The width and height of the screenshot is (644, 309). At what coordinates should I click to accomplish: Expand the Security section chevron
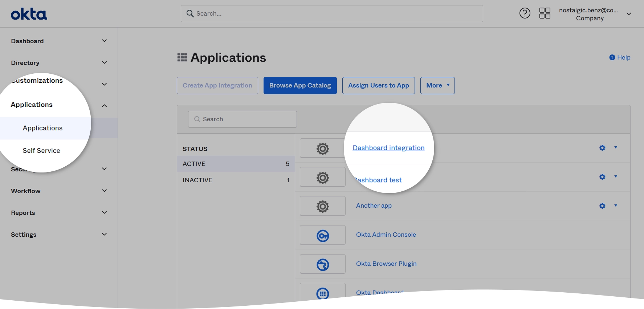coord(104,169)
